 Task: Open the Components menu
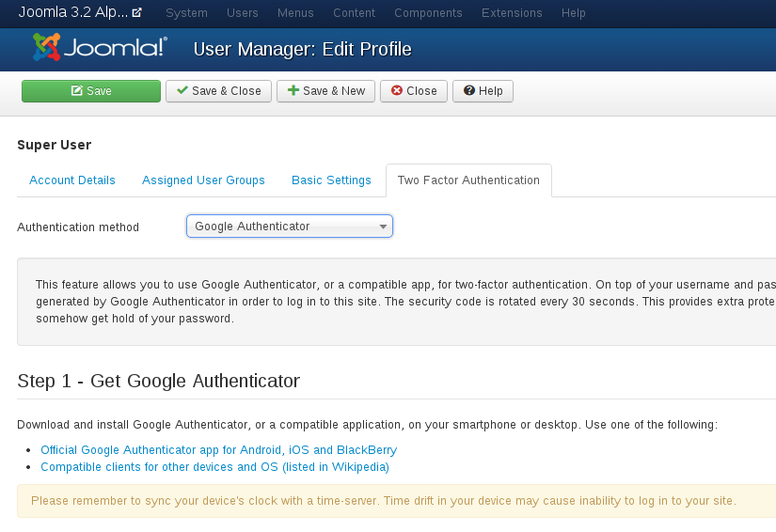[428, 13]
